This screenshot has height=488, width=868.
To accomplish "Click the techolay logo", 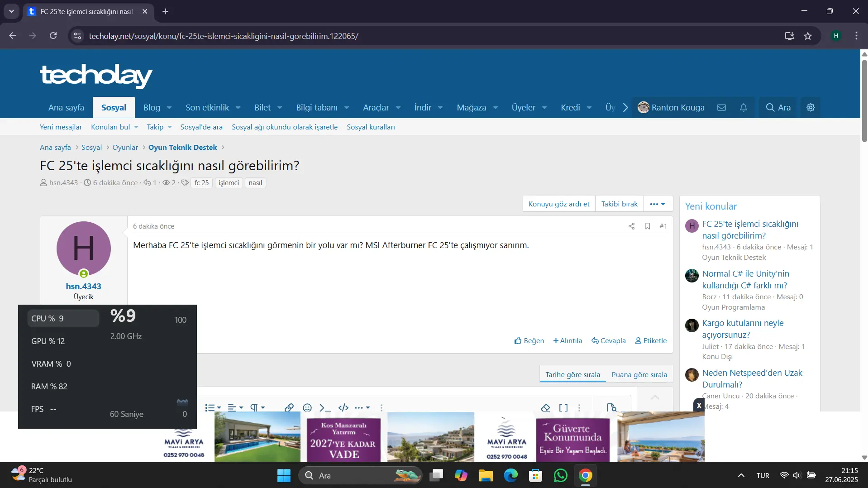I will tap(96, 76).
